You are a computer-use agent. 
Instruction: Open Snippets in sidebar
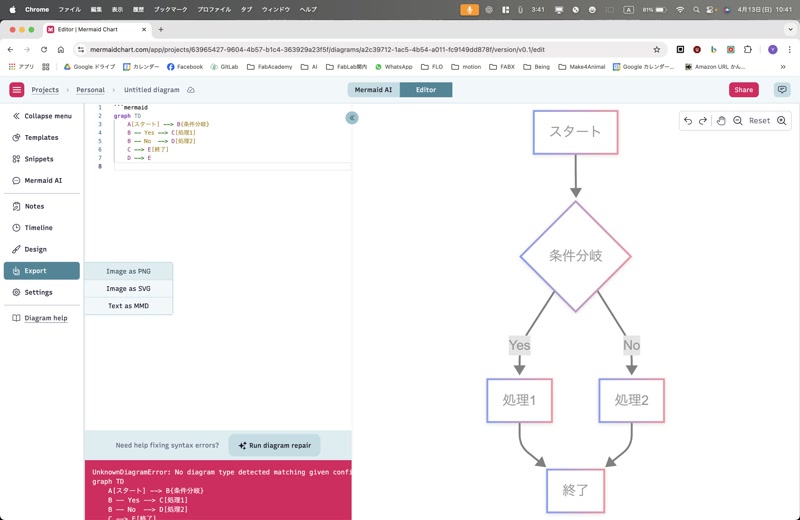point(33,159)
